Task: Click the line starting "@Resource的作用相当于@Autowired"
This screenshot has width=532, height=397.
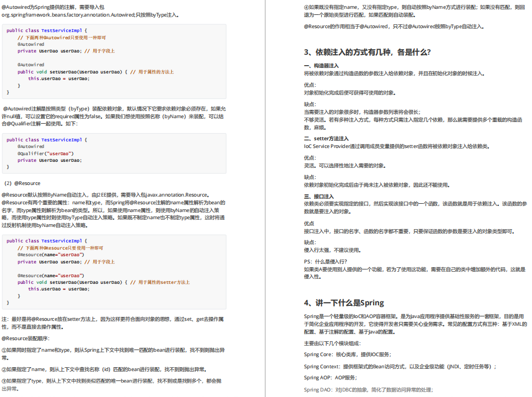Action: [x=393, y=27]
